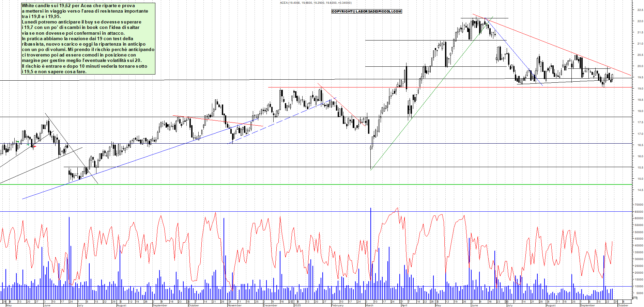Click the 19.5 price axis label

(640, 77)
